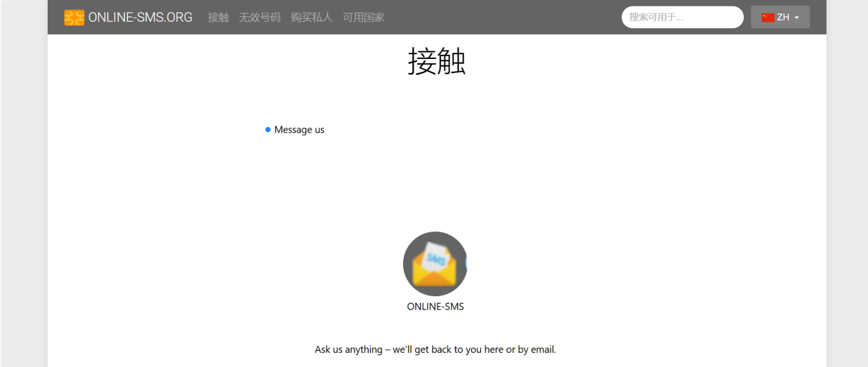Screen dimensions: 868x367
Task: Click the ONLINE-SMS envelope avatar
Action: tap(435, 264)
